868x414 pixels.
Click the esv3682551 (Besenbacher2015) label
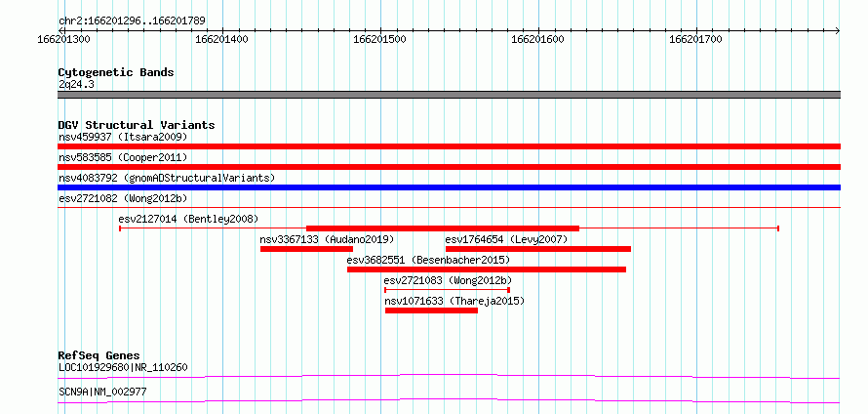pos(428,260)
